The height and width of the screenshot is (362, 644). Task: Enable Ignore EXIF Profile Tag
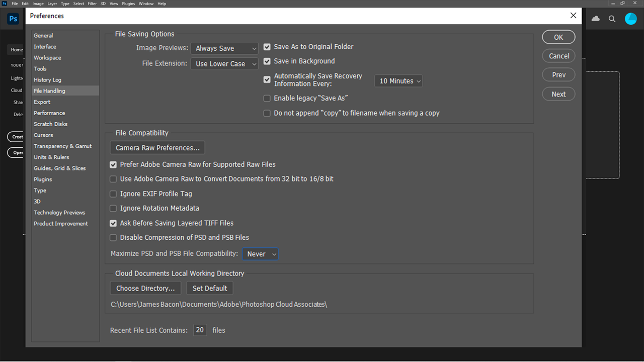113,194
